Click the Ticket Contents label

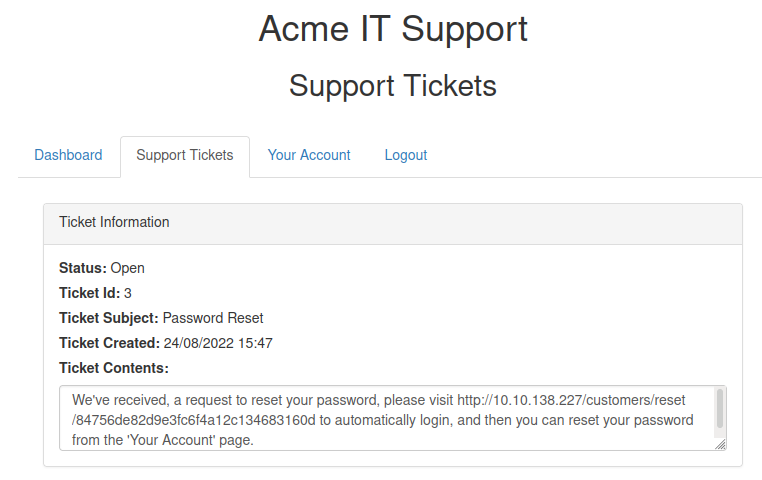click(x=114, y=368)
